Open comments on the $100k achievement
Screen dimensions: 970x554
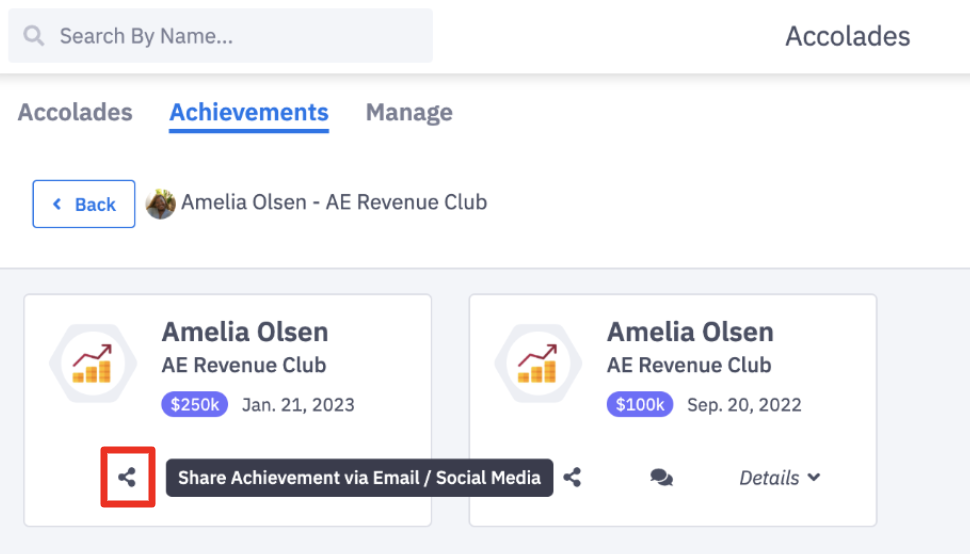click(661, 478)
